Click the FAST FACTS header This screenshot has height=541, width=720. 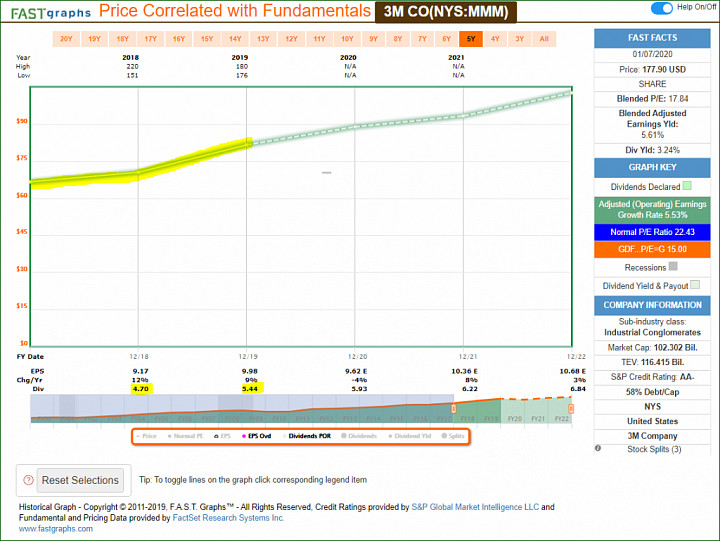pyautogui.click(x=652, y=38)
